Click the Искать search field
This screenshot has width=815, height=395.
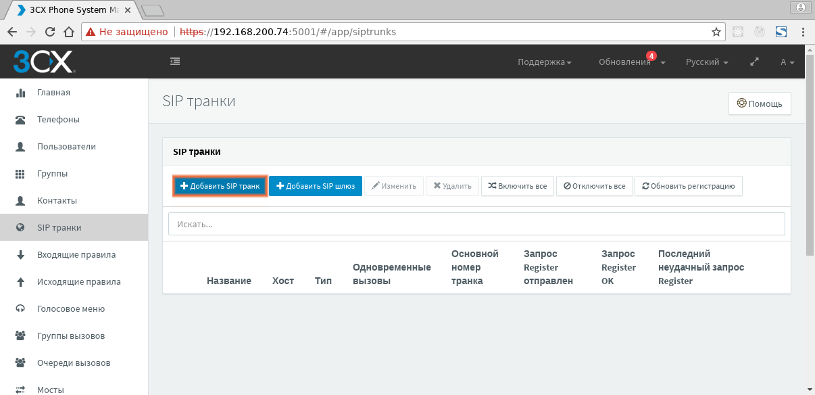coord(476,224)
